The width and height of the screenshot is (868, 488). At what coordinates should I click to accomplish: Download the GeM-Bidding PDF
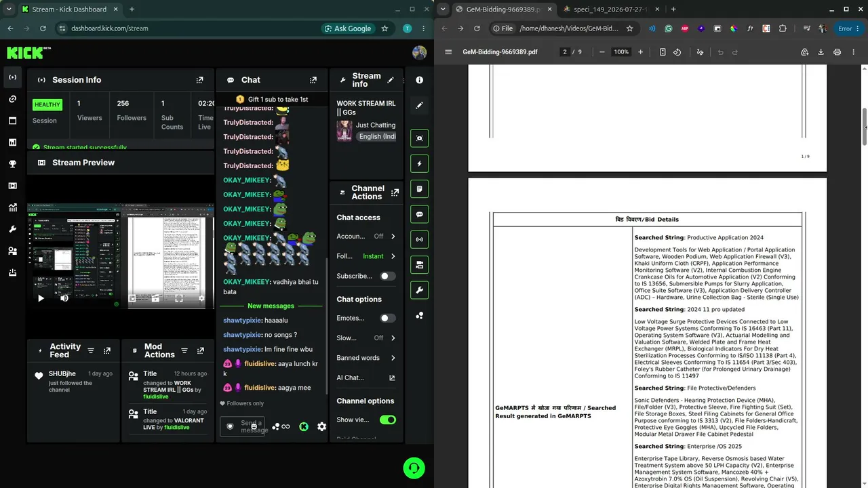[821, 52]
